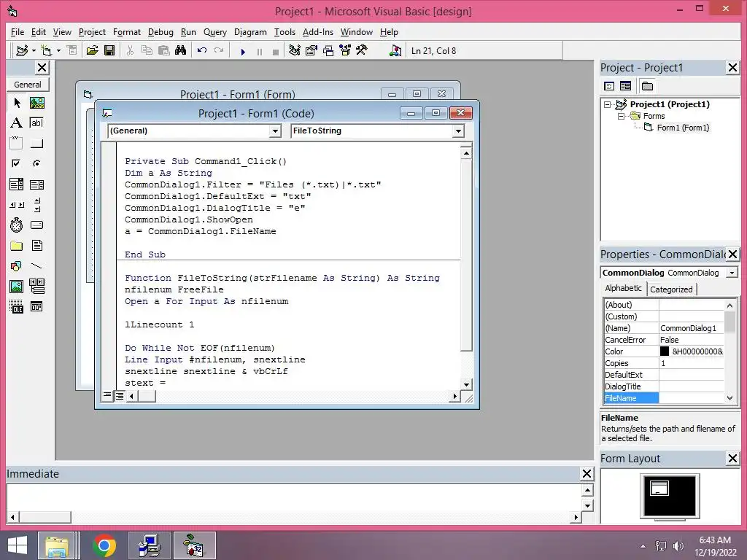Click the Open Project toolbar icon

93,50
